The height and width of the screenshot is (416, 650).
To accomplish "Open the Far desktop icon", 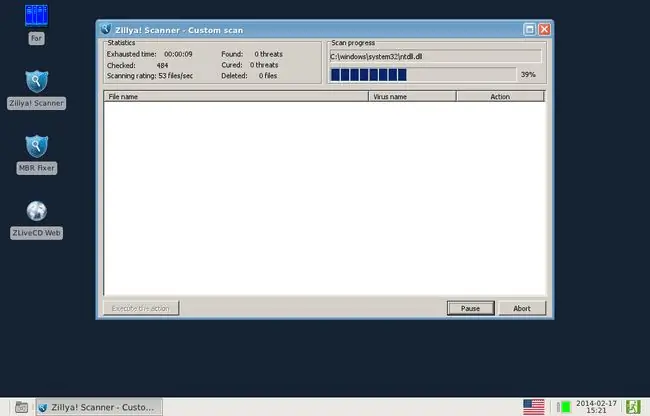I will click(36, 16).
